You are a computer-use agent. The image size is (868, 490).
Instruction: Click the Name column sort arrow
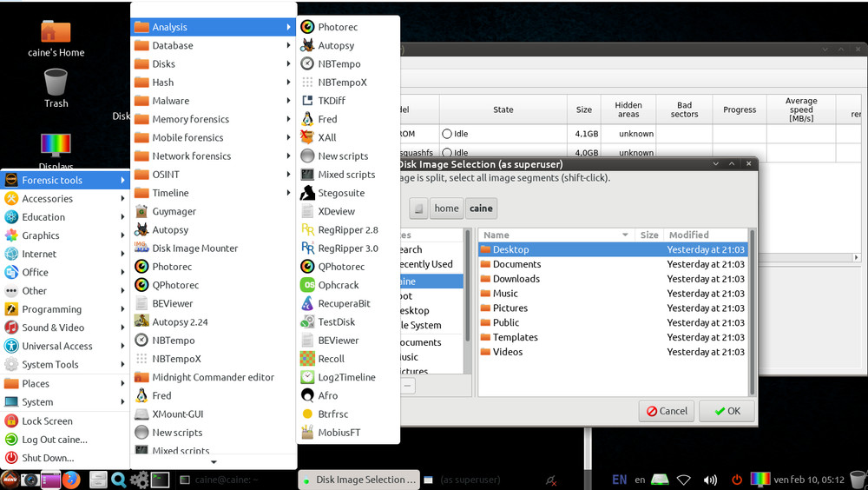[x=625, y=235]
